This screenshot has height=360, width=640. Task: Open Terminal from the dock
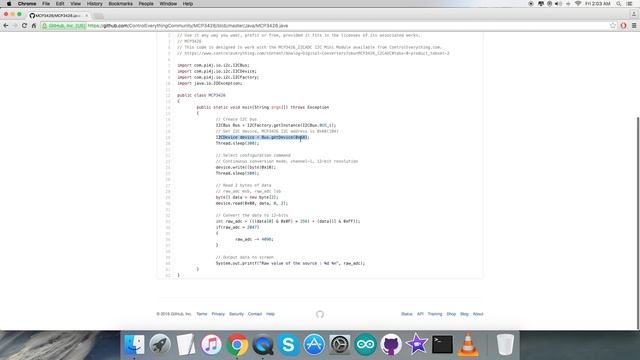coord(442,344)
